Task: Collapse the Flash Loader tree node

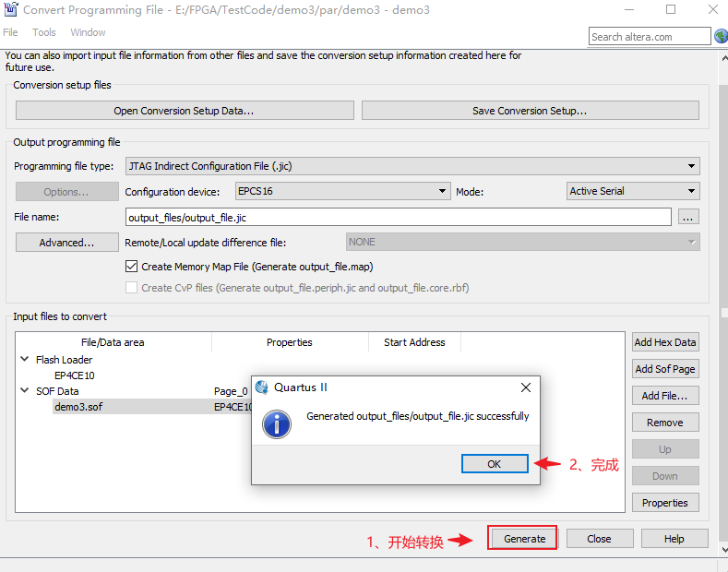Action: coord(25,359)
